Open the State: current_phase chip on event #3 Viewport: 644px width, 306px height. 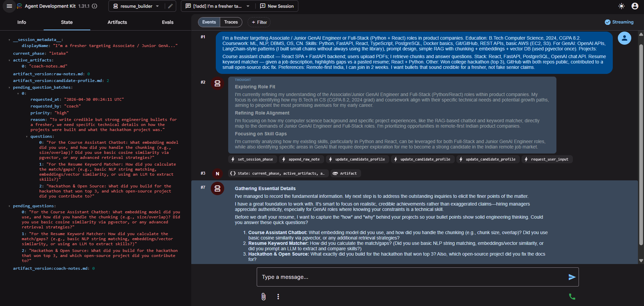(x=278, y=173)
